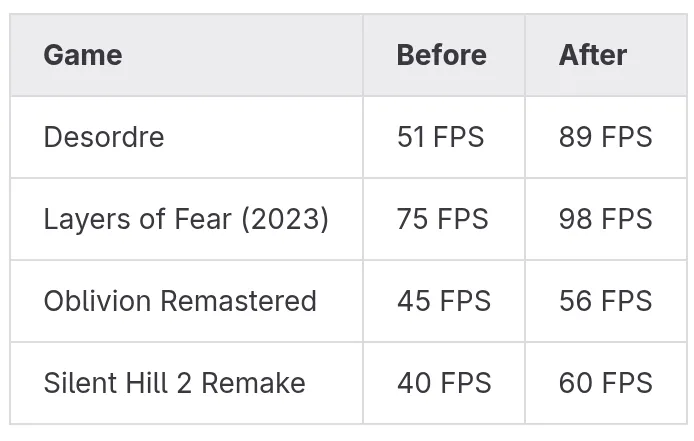Image resolution: width=694 pixels, height=441 pixels.
Task: Select the Desordre game name cell
Action: tap(104, 137)
